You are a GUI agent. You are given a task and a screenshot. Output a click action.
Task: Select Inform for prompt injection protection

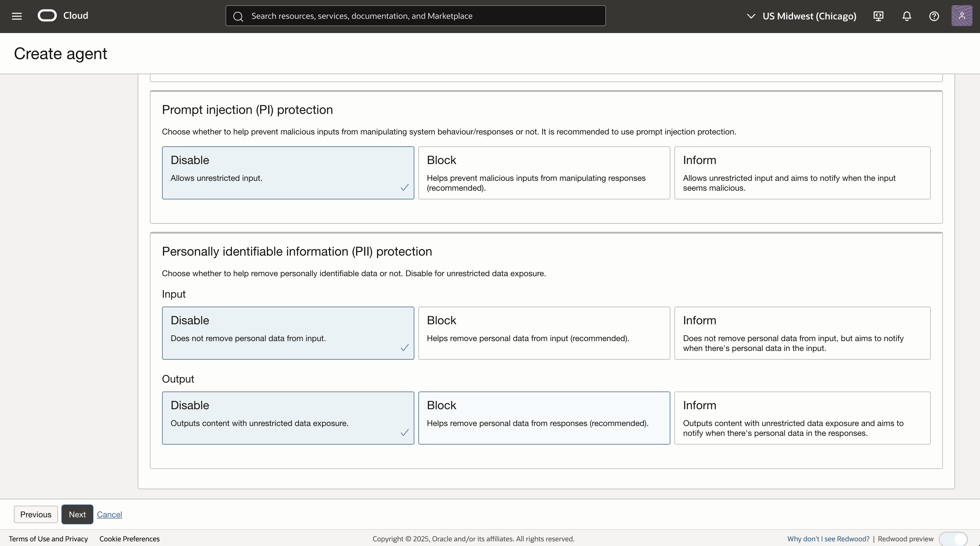click(x=802, y=173)
